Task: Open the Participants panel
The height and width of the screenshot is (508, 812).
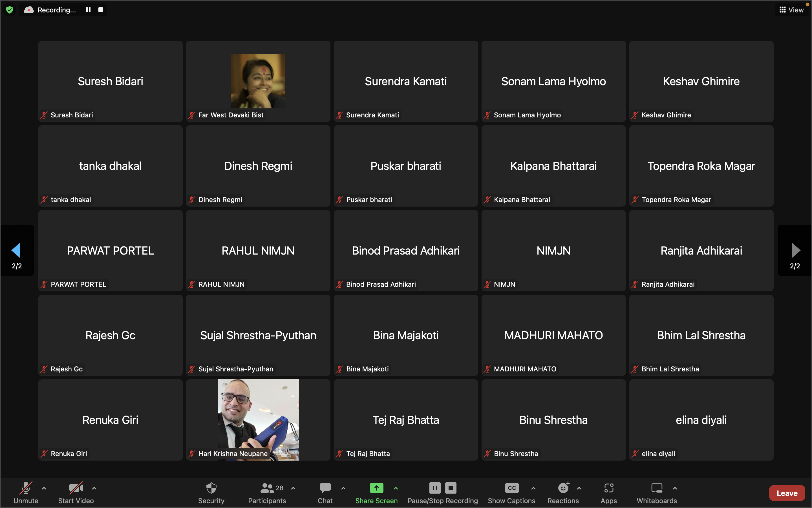Action: pos(267,492)
